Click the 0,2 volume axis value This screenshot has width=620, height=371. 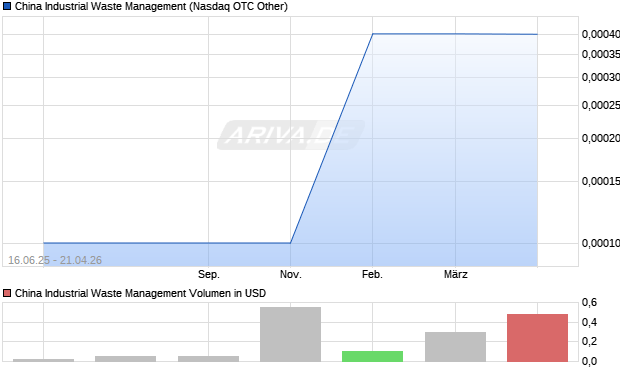pyautogui.click(x=589, y=341)
